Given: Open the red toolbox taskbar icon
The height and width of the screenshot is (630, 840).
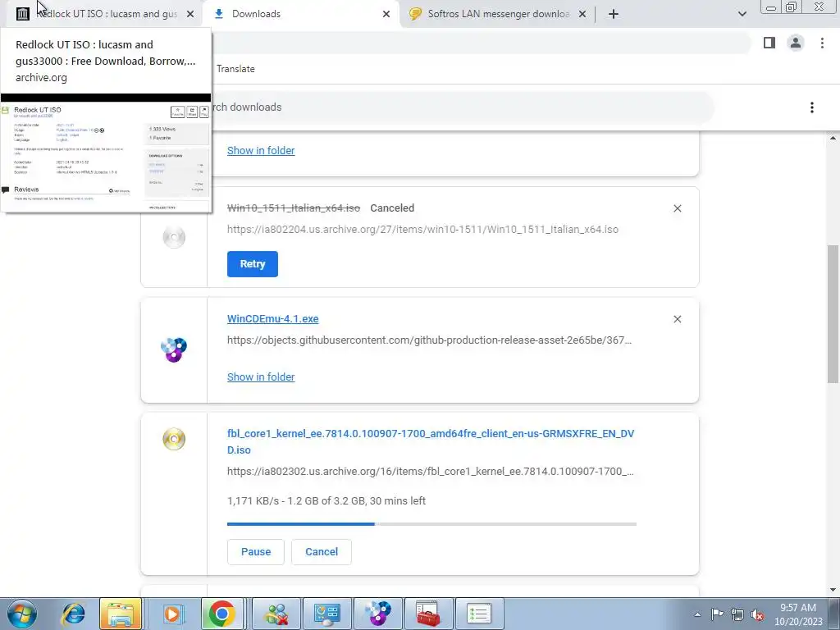Looking at the screenshot, I should coord(428,614).
